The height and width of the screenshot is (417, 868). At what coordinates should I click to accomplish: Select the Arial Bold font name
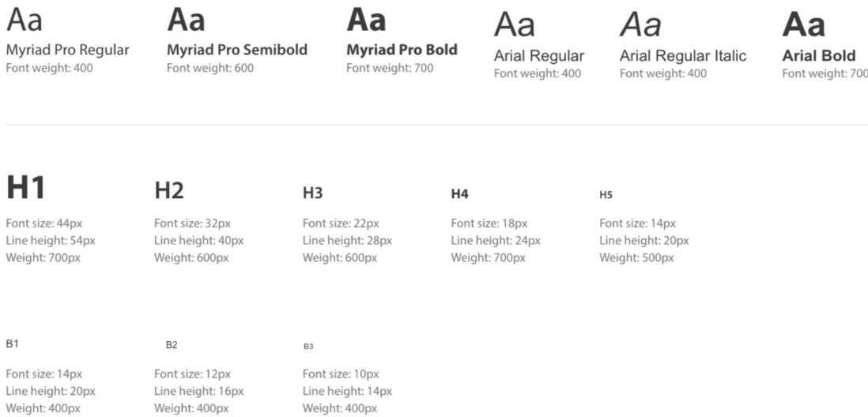819,56
